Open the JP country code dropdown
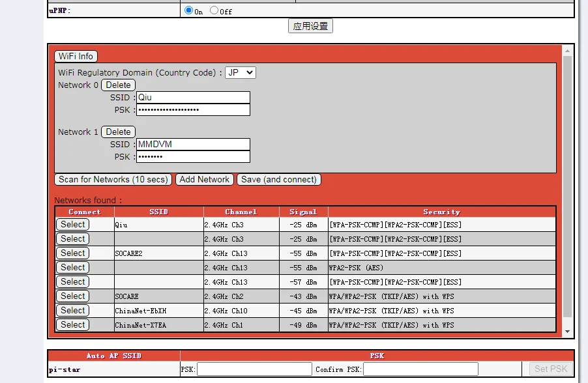 [241, 73]
